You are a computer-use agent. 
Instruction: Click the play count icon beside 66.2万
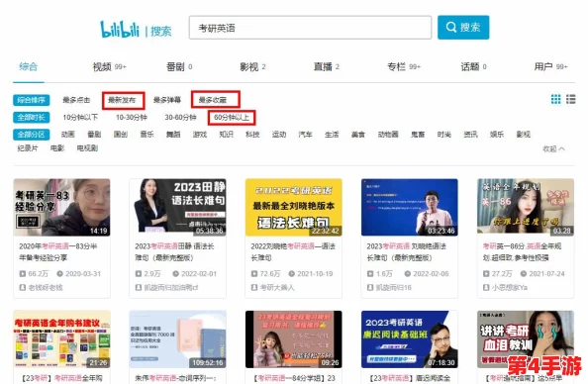coord(23,274)
